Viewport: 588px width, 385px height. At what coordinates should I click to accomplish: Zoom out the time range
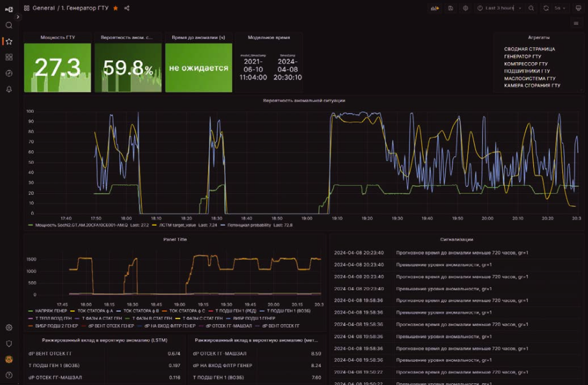(x=531, y=8)
